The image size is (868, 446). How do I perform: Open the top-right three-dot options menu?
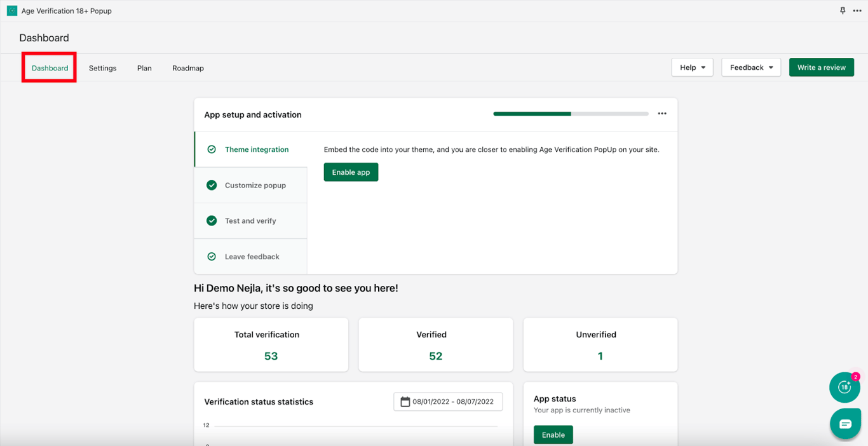[x=857, y=11]
